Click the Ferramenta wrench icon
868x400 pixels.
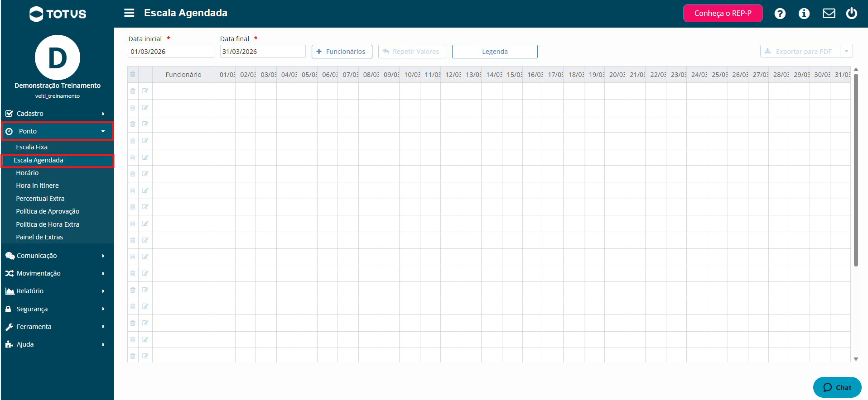tap(9, 327)
